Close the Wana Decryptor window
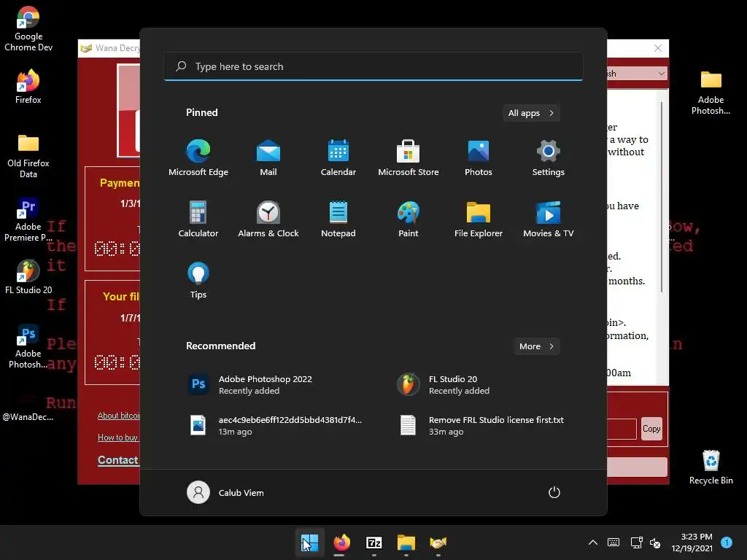The height and width of the screenshot is (560, 747). [658, 48]
